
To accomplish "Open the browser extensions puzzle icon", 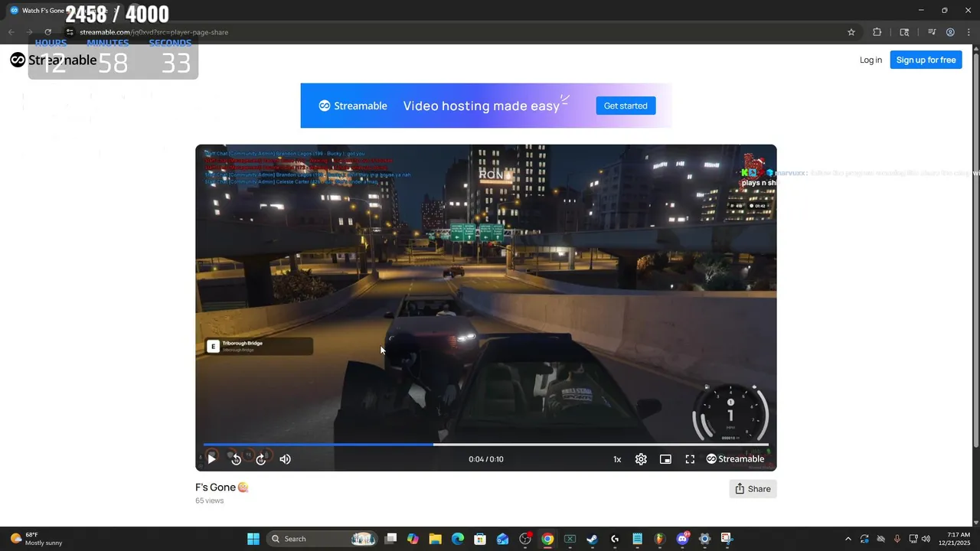I will click(x=877, y=32).
